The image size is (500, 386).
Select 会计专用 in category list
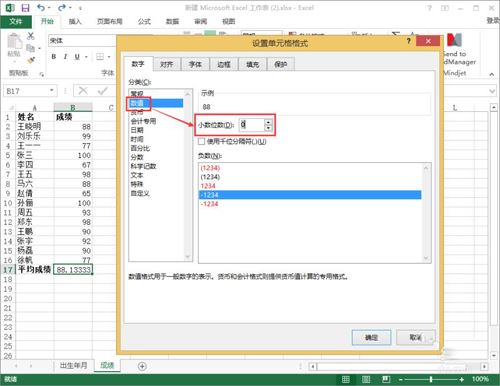(143, 121)
